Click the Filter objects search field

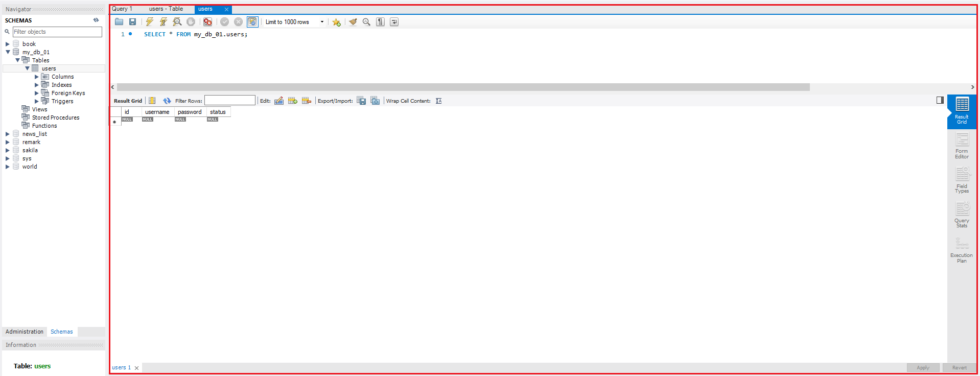(x=57, y=32)
